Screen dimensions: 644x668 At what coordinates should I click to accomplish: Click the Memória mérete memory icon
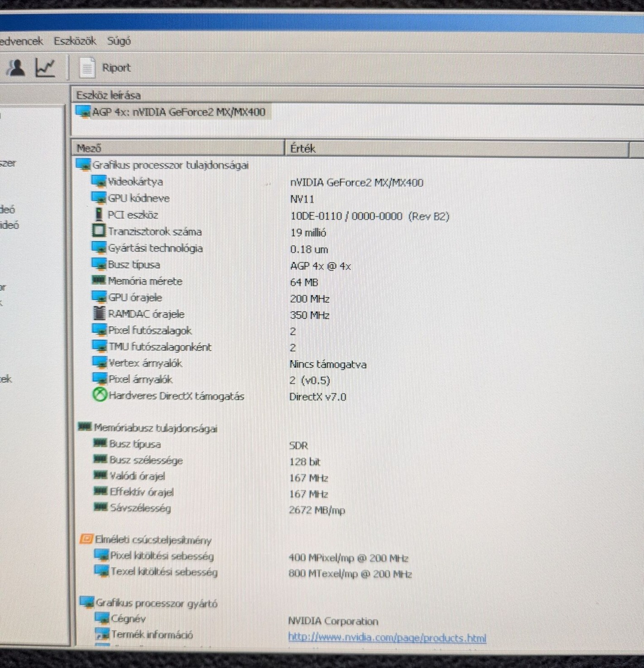point(99,281)
